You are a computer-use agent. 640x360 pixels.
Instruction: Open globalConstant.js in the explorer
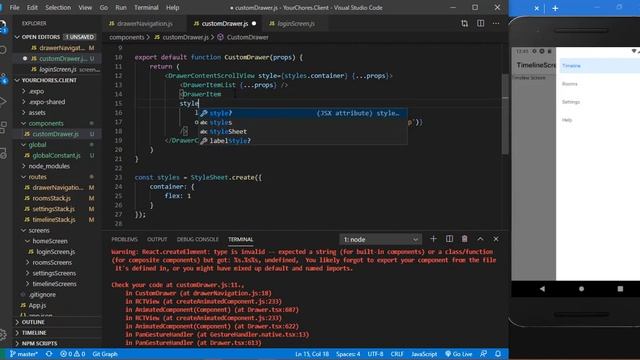pos(56,156)
